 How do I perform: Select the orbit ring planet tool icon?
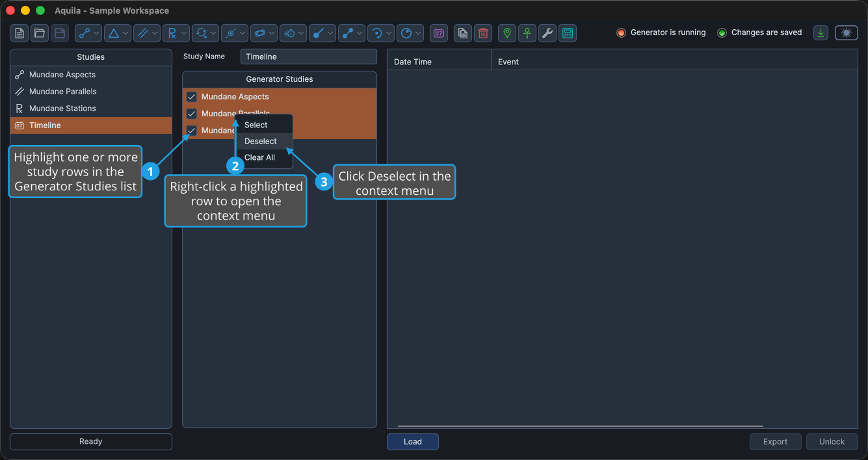point(260,33)
